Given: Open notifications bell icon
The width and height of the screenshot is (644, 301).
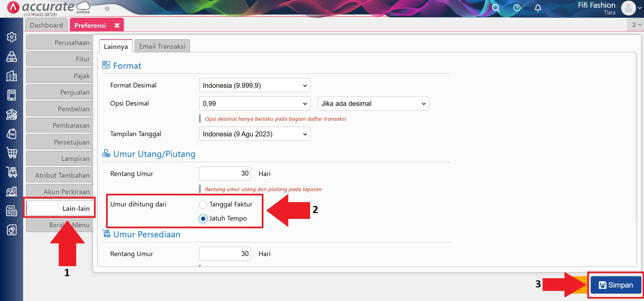Looking at the screenshot, I should 538,8.
